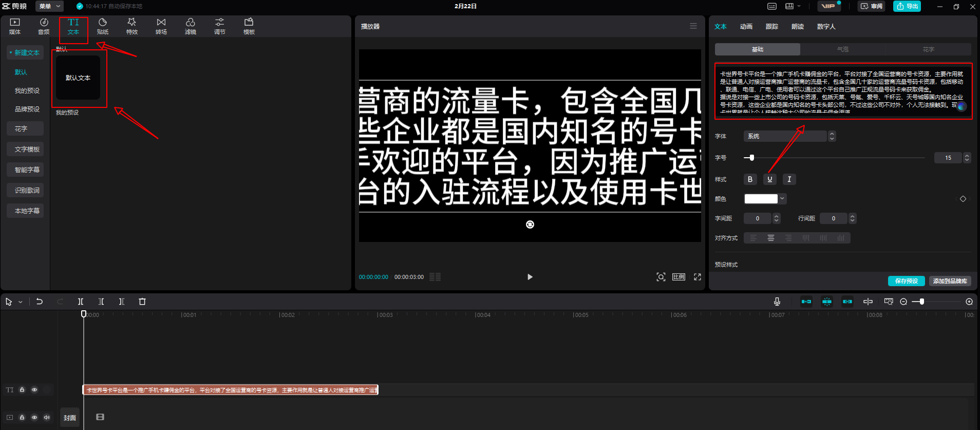Click the player fullscreen icon
The image size is (980, 430).
click(x=698, y=277)
